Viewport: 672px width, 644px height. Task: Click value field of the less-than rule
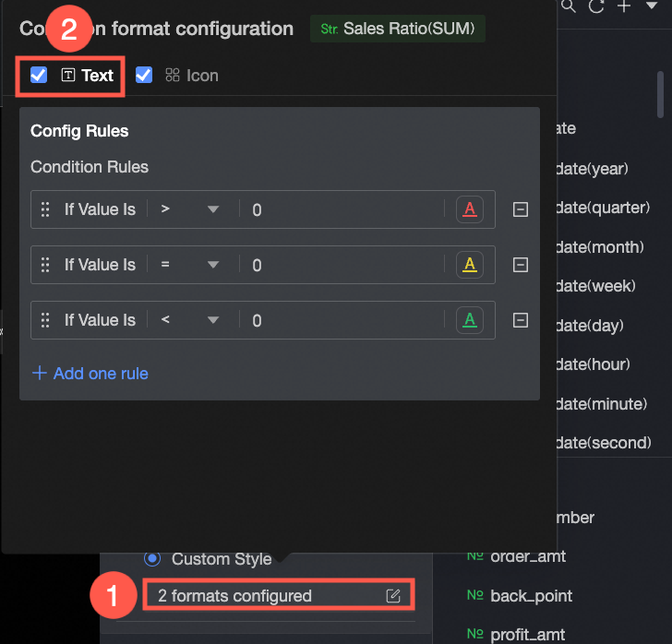[x=342, y=320]
